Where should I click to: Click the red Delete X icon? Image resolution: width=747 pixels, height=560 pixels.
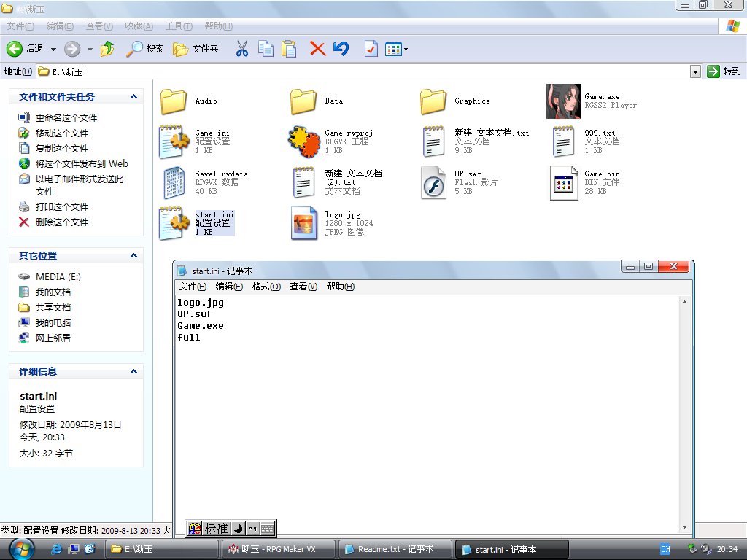click(318, 49)
